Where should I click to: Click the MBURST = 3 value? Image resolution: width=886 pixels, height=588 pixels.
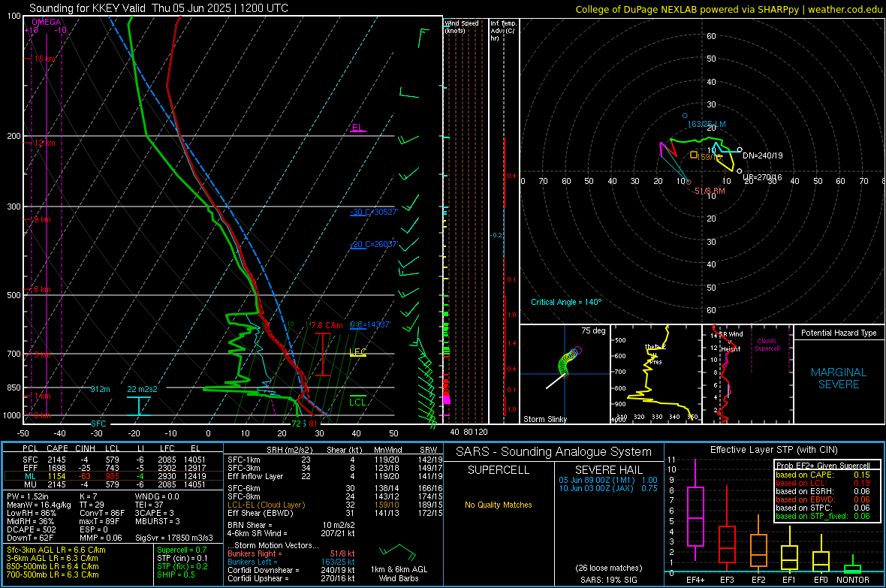point(158,521)
